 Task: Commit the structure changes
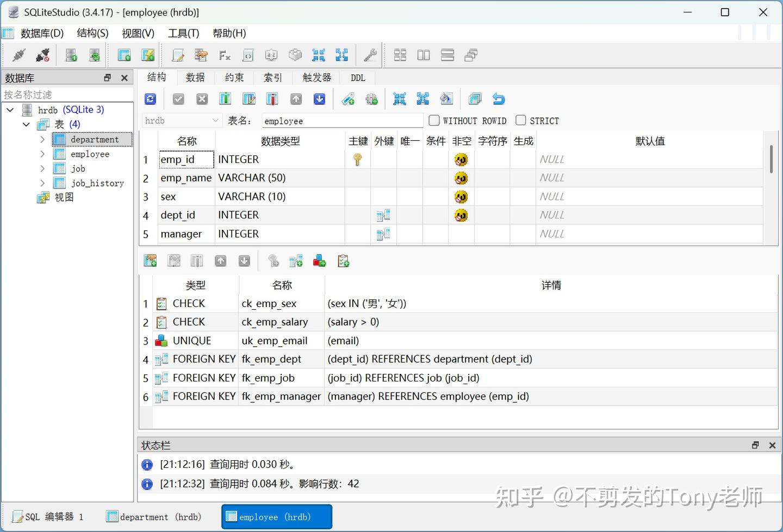pos(178,98)
